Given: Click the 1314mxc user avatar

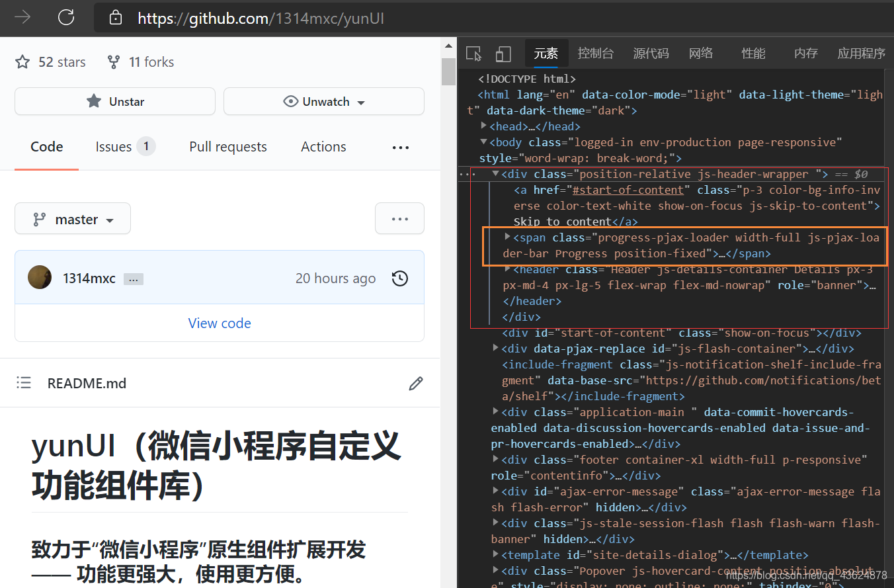Looking at the screenshot, I should [x=39, y=277].
